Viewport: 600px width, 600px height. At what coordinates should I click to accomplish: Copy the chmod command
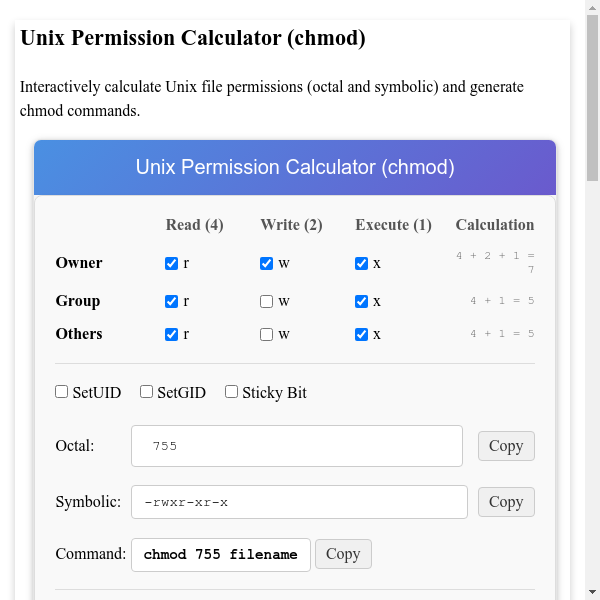pyautogui.click(x=343, y=554)
